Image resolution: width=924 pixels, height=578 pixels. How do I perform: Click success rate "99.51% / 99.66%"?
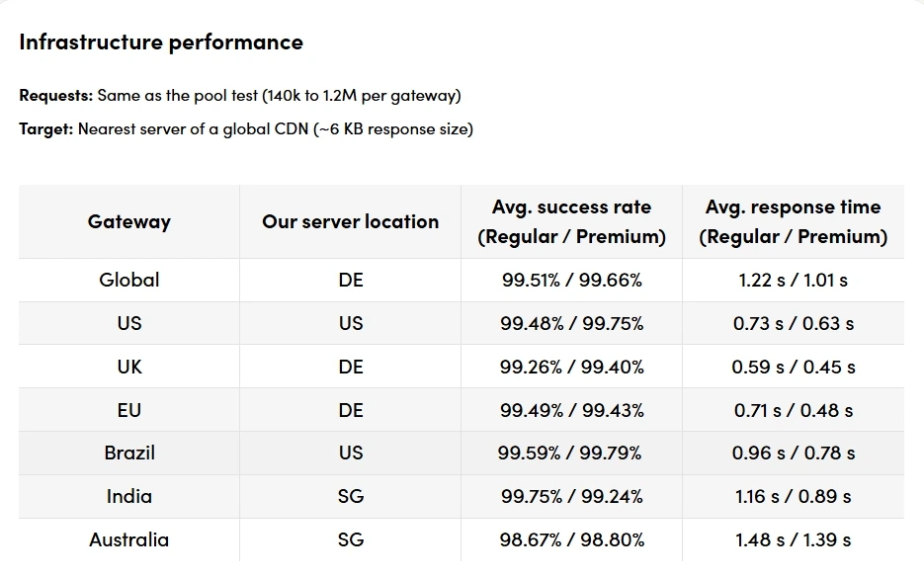tap(571, 280)
